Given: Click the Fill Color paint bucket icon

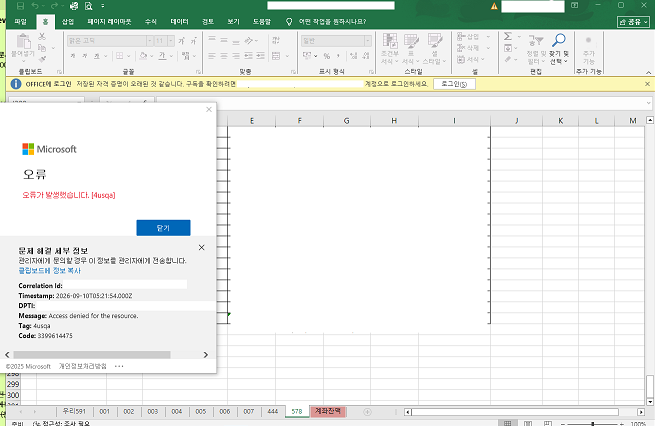Looking at the screenshot, I should tap(143, 56).
